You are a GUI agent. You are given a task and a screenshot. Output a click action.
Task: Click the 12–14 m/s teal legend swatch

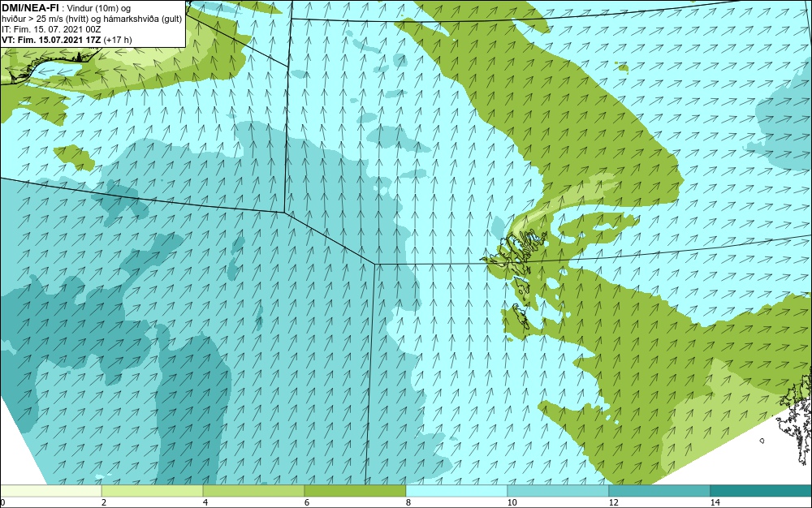[x=659, y=491]
